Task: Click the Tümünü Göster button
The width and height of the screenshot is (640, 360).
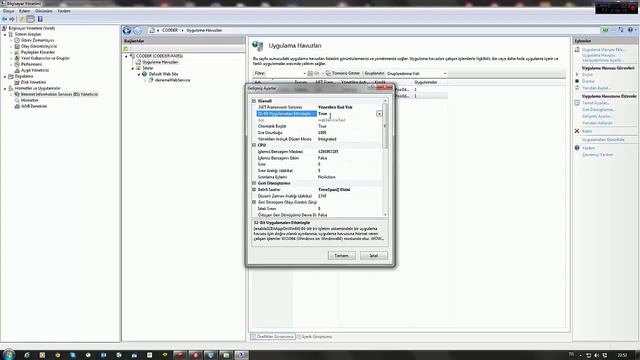Action: (343, 73)
